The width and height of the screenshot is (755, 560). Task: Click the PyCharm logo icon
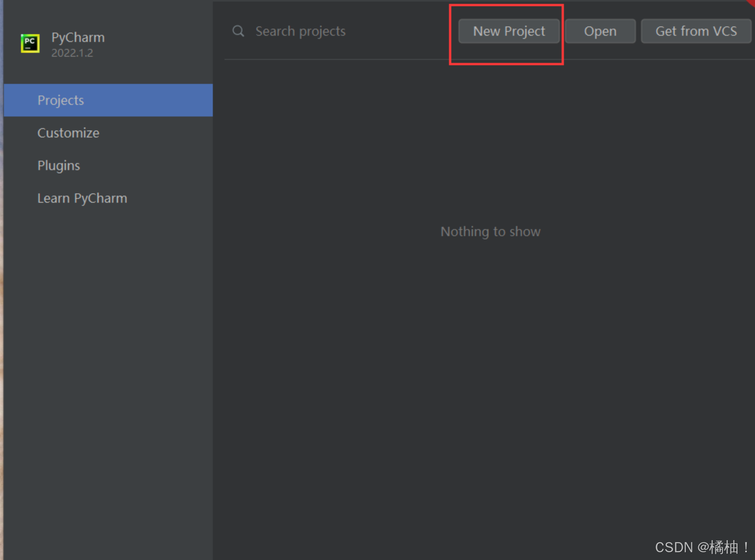click(30, 43)
